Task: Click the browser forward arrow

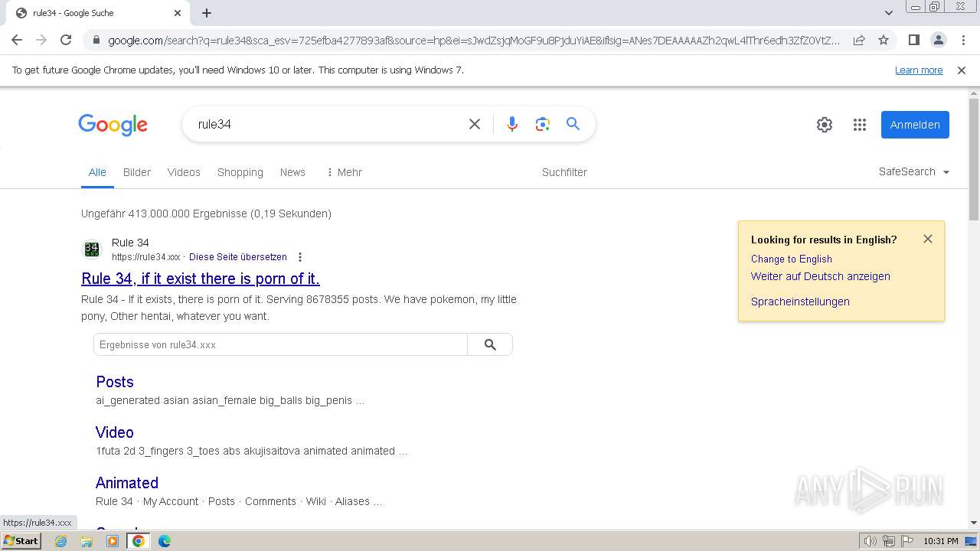Action: click(x=41, y=40)
